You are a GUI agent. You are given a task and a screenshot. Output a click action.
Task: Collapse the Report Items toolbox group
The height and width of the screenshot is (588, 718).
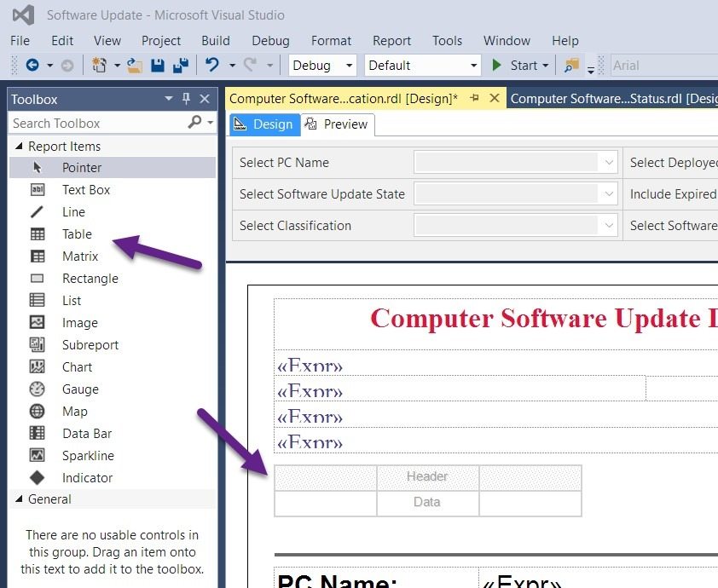[x=19, y=146]
